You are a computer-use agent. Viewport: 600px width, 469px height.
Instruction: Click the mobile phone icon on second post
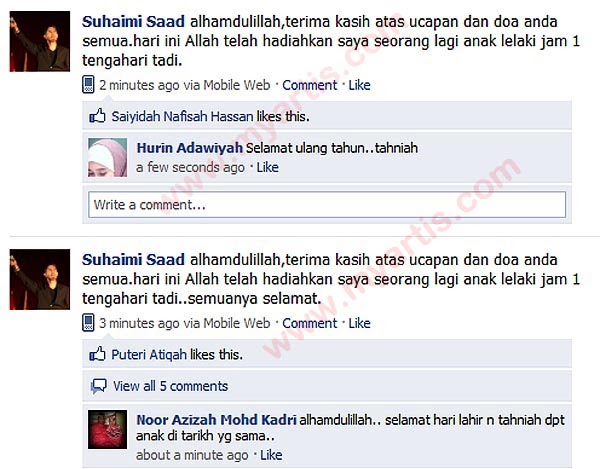(88, 322)
